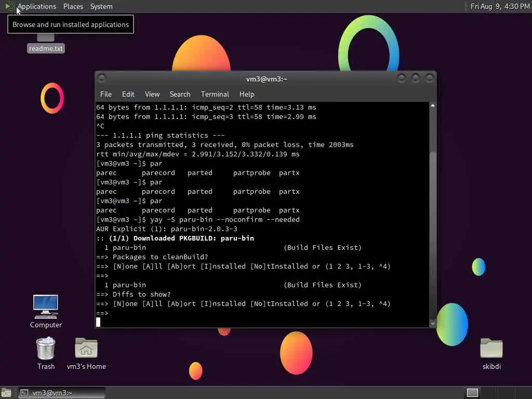The width and height of the screenshot is (532, 399).
Task: Click the 'Downloaded PKGBUILD: paru-bin' line
Action: 175,238
